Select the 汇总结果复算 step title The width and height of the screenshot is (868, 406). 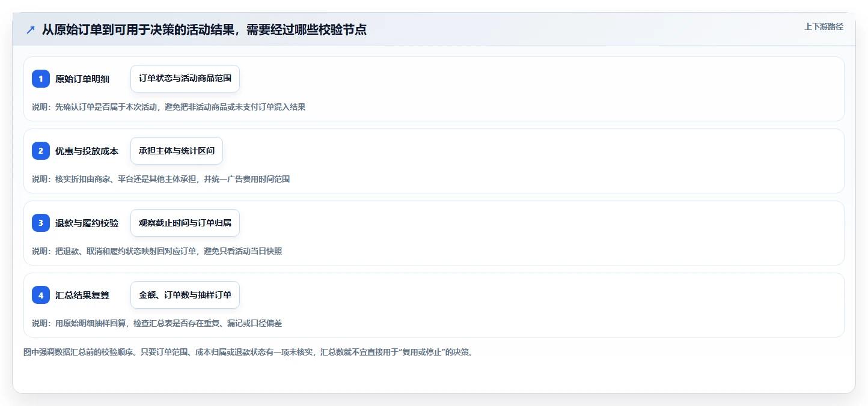click(82, 295)
